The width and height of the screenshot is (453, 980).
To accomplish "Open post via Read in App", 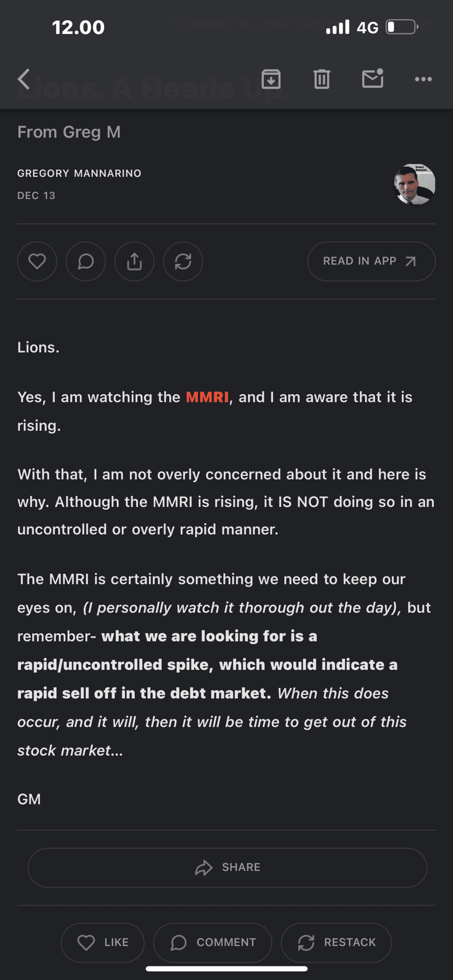I will pos(371,261).
